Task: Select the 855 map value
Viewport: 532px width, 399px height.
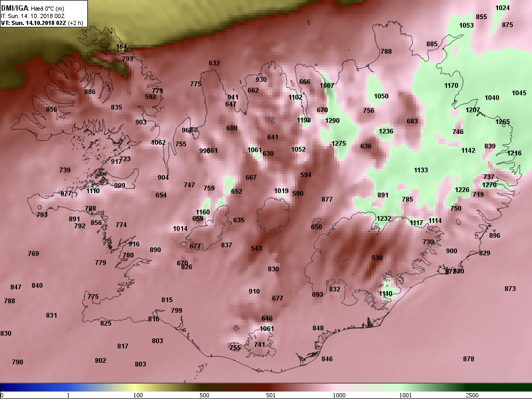Action: [x=481, y=17]
